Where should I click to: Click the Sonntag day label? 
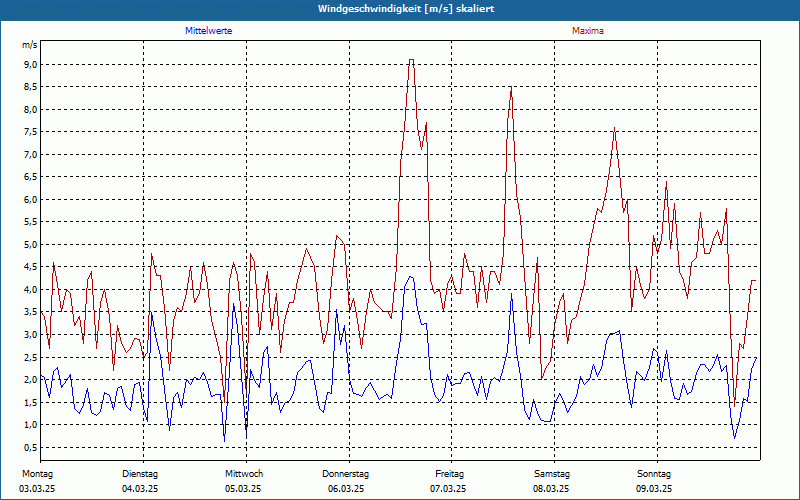tap(654, 474)
